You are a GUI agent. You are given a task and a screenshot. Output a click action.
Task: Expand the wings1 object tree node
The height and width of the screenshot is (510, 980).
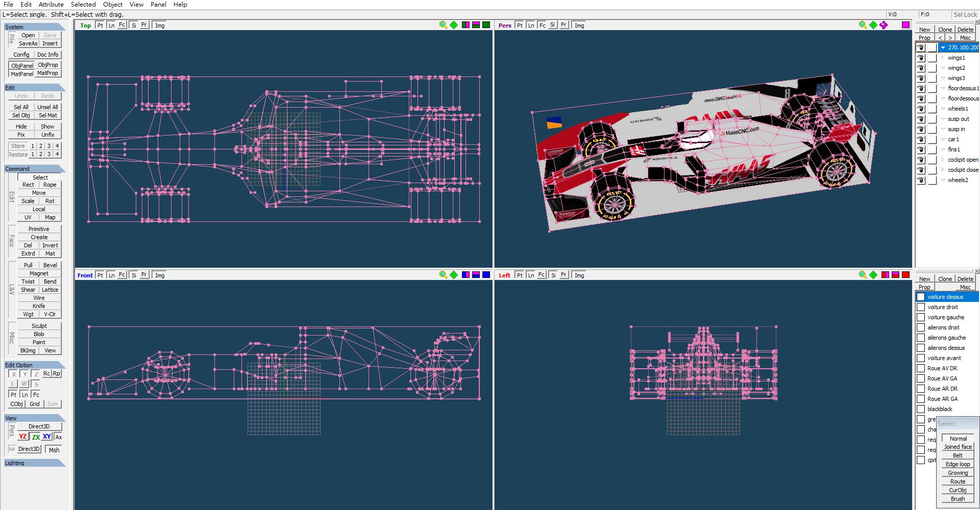[x=943, y=58]
